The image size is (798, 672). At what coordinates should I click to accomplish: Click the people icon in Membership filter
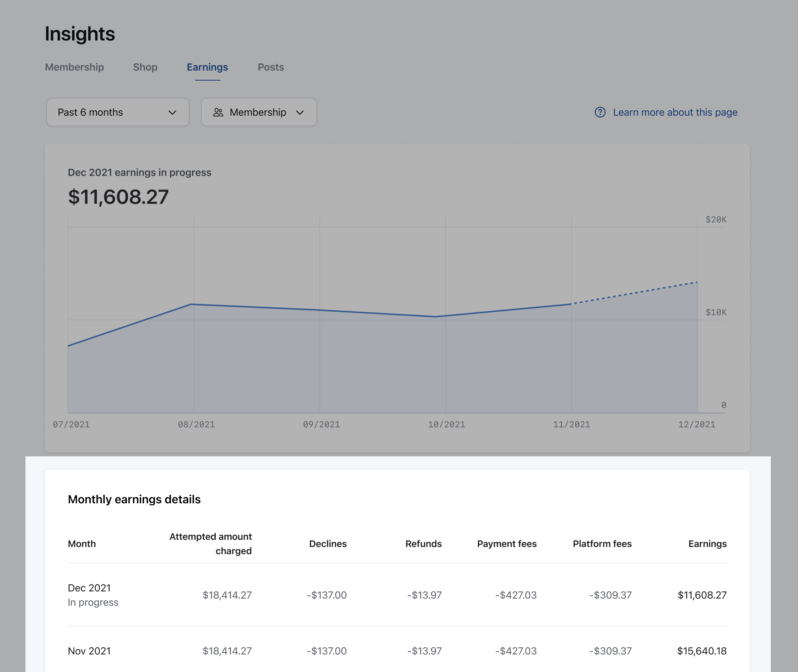click(218, 112)
